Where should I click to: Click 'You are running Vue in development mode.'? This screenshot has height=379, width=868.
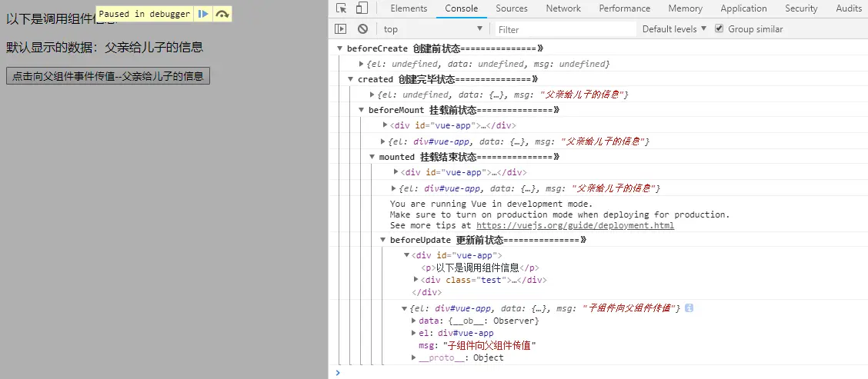coord(491,204)
